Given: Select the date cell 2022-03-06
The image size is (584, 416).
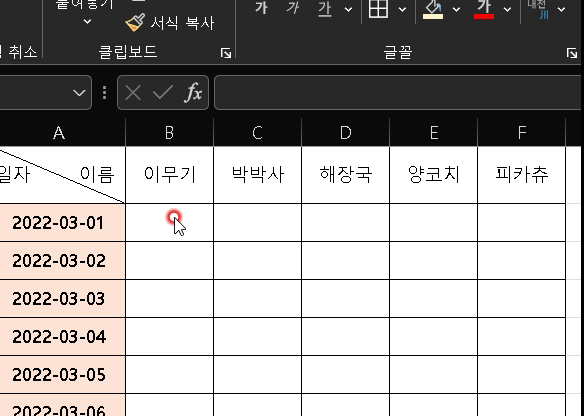Looking at the screenshot, I should 63,405.
